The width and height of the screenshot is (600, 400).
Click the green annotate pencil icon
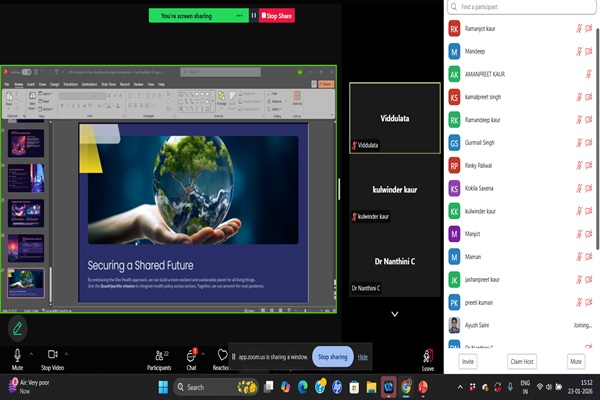[x=17, y=327]
